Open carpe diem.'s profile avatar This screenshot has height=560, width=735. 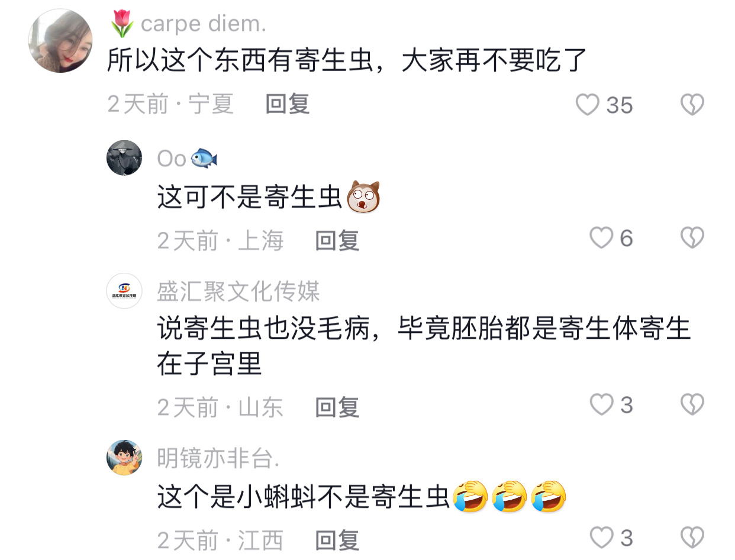[x=60, y=41]
